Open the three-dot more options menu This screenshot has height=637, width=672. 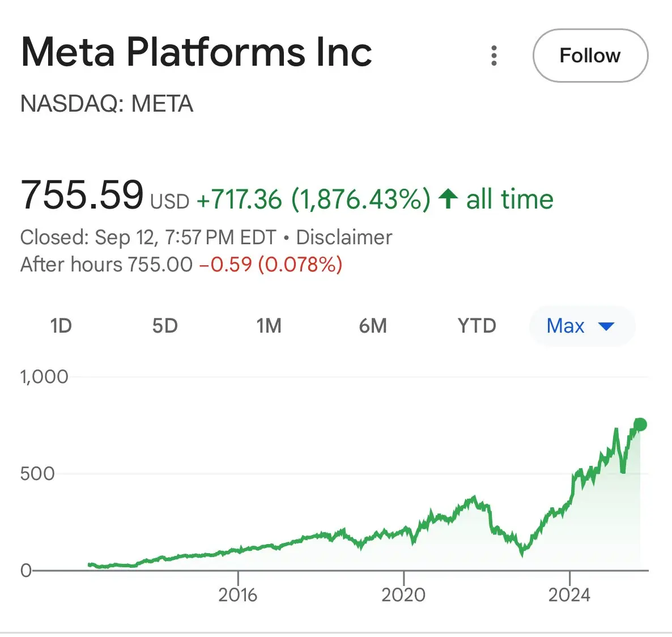494,56
